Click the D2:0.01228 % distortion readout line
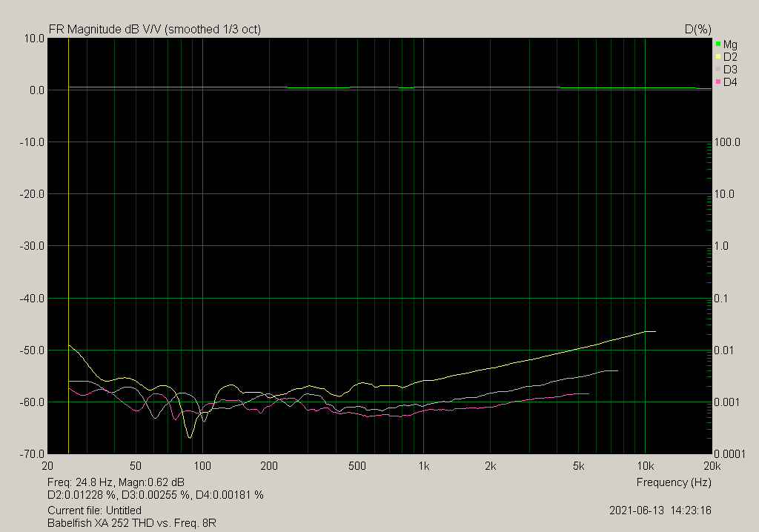This screenshot has height=532, width=759. click(156, 495)
